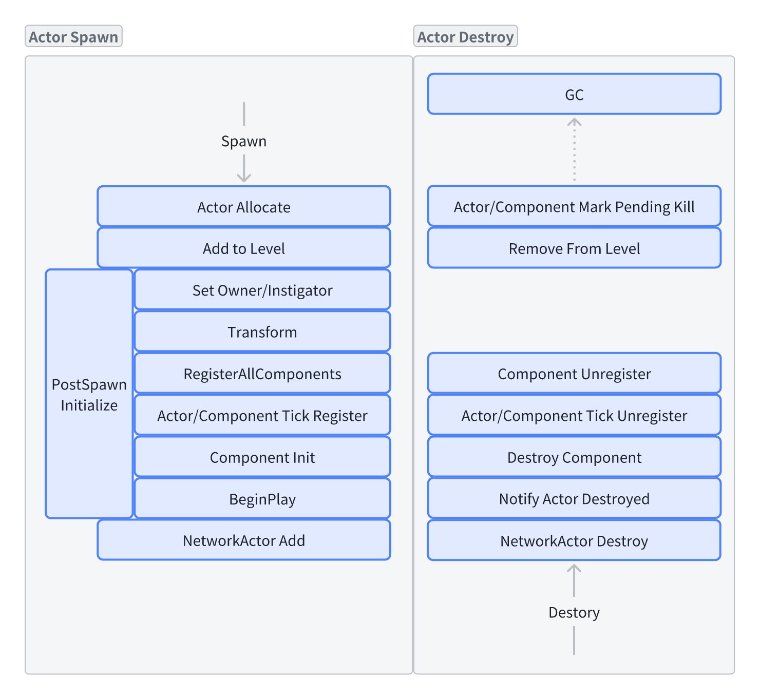This screenshot has width=760, height=700.
Task: Select the Set Owner/Instigator node
Action: point(262,289)
